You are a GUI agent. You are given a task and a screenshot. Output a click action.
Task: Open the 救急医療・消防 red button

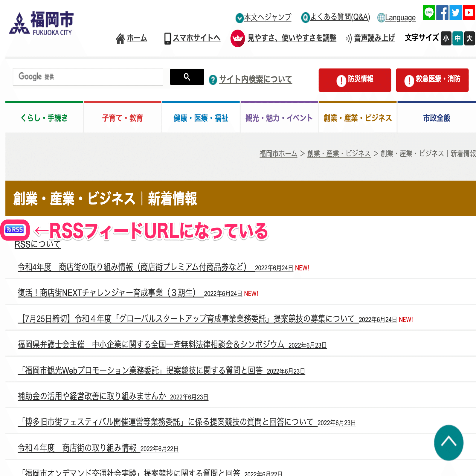(x=432, y=80)
